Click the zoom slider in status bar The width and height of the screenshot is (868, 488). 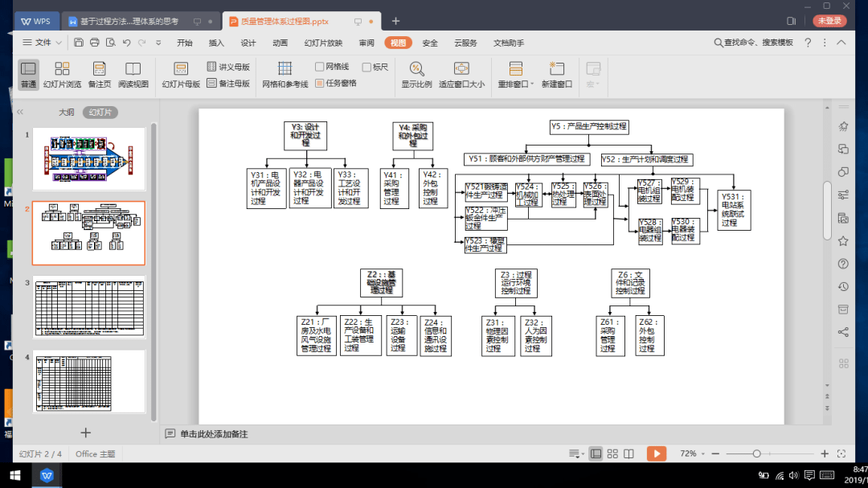[x=756, y=453]
